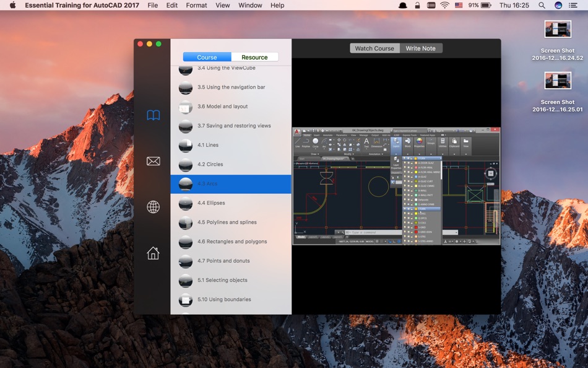Click thumbnail beside 4.1 Lines
This screenshot has width=588, height=368.
(x=186, y=146)
